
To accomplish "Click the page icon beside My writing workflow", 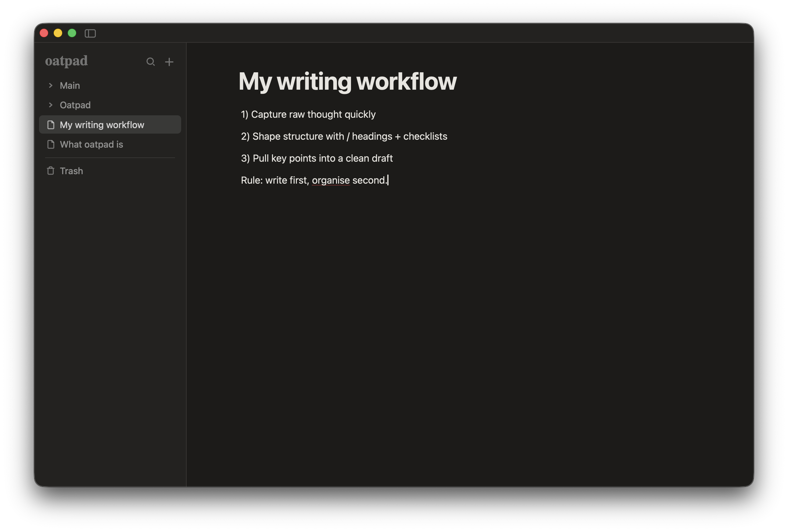I will [51, 124].
